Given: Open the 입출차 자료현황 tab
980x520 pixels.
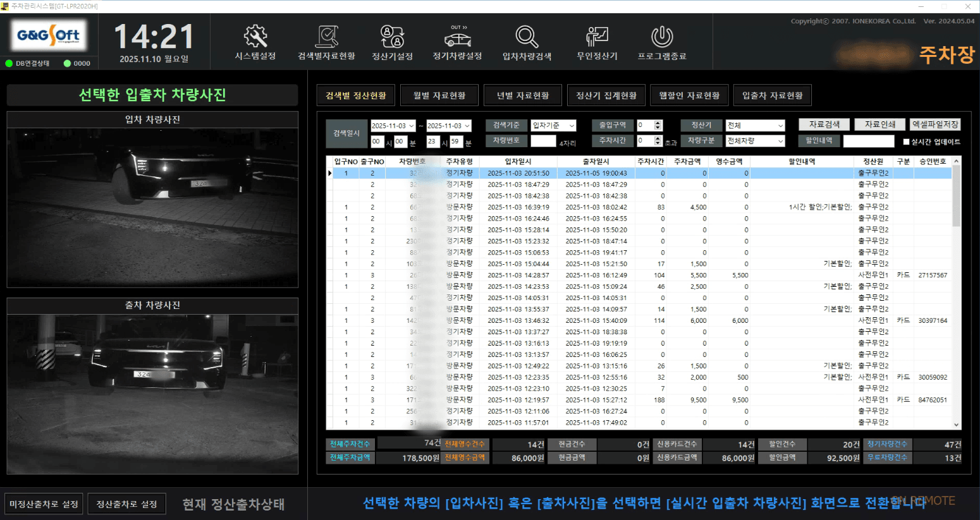Looking at the screenshot, I should [x=772, y=94].
